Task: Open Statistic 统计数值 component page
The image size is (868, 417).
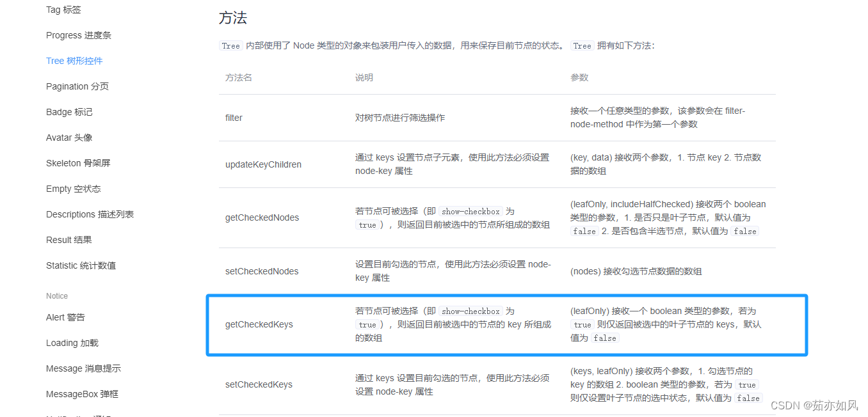Action: pyautogui.click(x=81, y=265)
